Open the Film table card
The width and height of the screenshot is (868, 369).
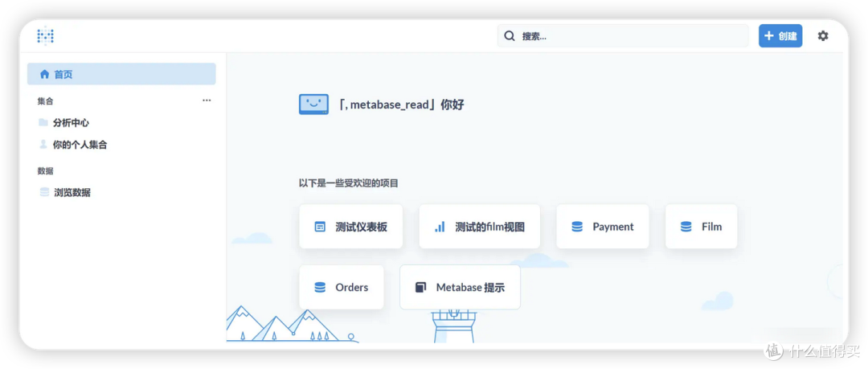(x=701, y=227)
